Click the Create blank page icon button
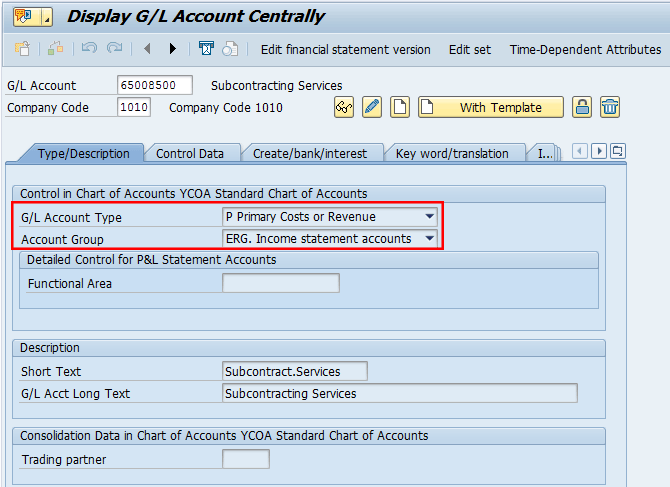Screen dimensions: 670x487 [399, 108]
